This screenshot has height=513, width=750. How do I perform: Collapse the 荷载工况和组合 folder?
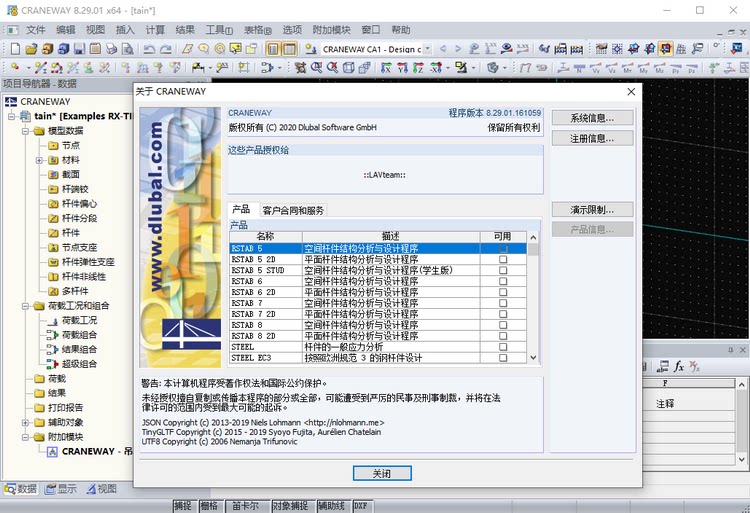(26, 306)
